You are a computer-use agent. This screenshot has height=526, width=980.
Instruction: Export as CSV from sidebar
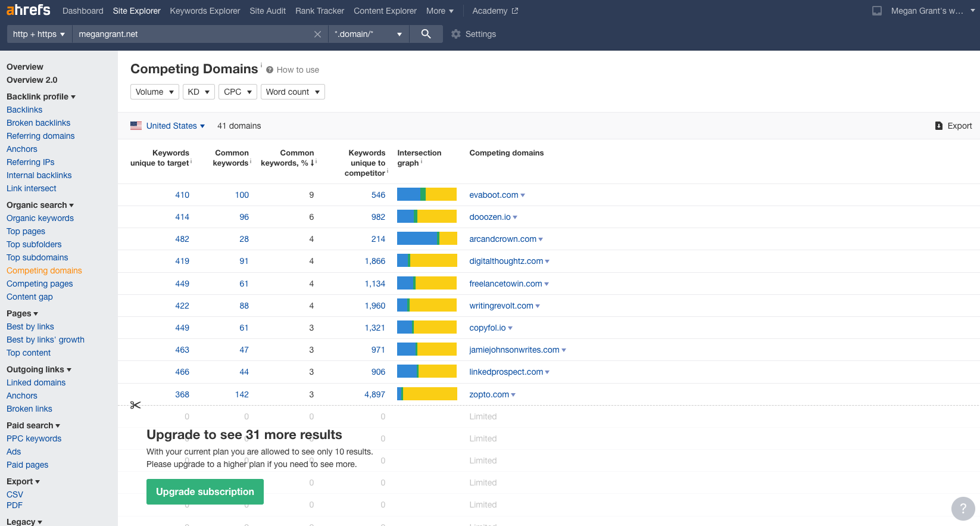(x=15, y=494)
